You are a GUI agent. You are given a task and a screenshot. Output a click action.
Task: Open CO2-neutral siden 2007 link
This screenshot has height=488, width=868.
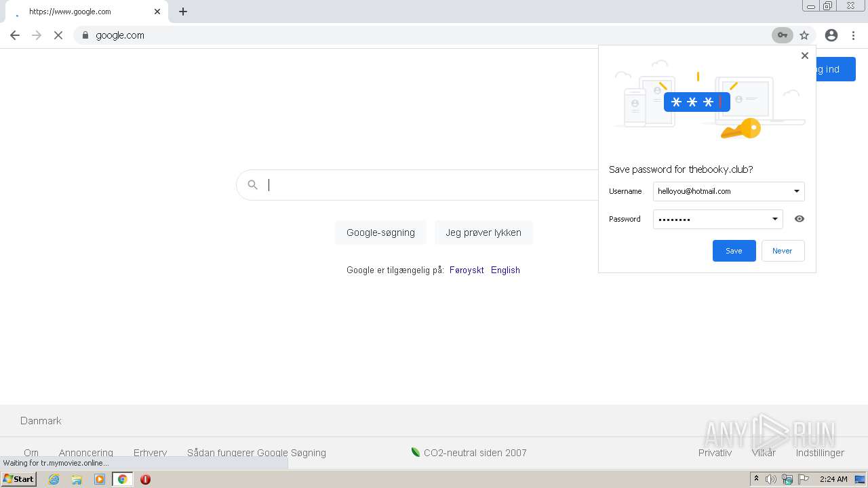pyautogui.click(x=469, y=453)
